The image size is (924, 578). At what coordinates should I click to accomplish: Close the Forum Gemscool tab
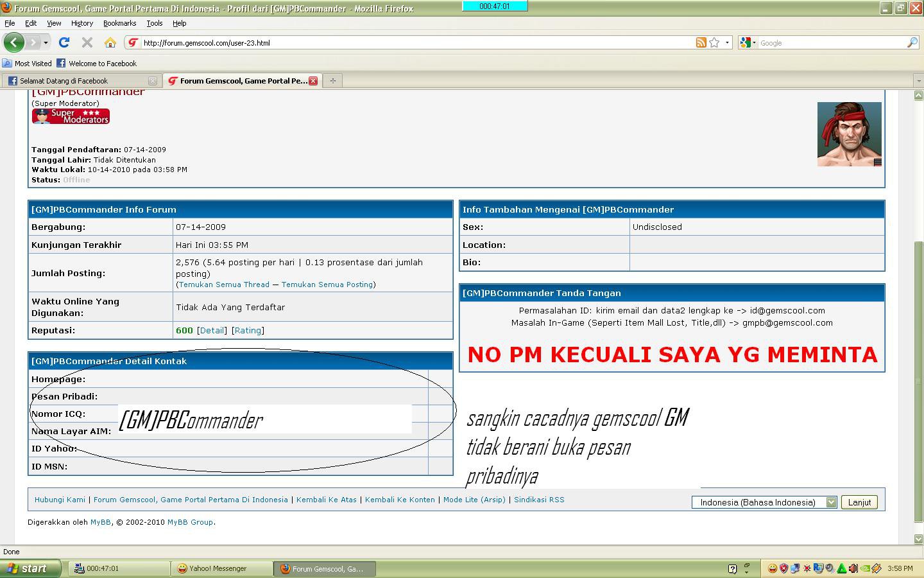313,81
